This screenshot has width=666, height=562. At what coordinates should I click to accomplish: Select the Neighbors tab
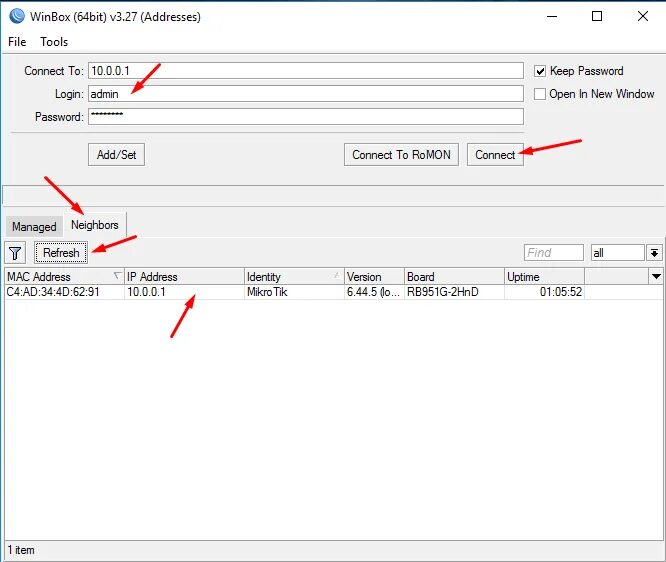(x=95, y=225)
